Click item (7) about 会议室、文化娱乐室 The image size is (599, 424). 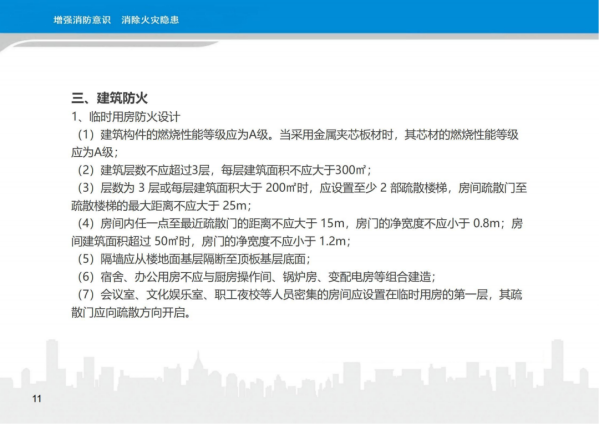300,295
